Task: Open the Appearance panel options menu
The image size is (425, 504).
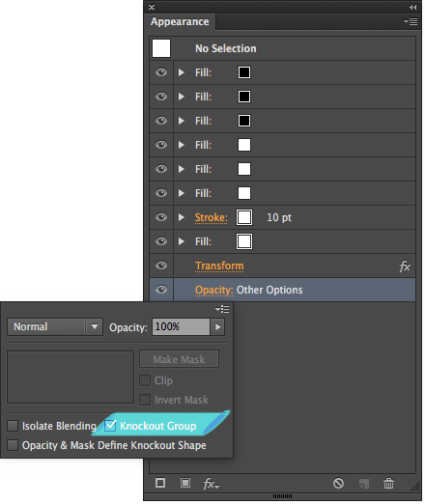Action: coord(411,21)
